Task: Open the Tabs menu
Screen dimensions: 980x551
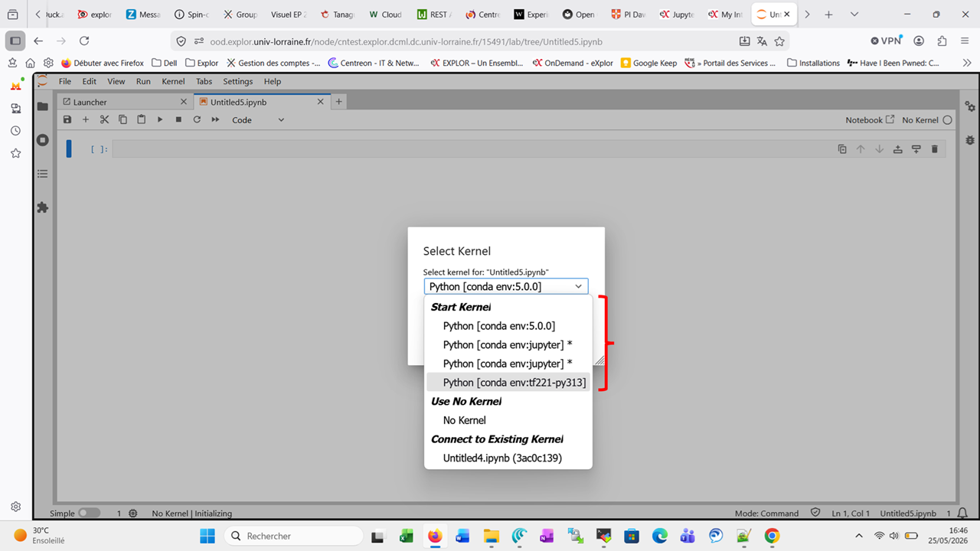Action: coord(204,81)
